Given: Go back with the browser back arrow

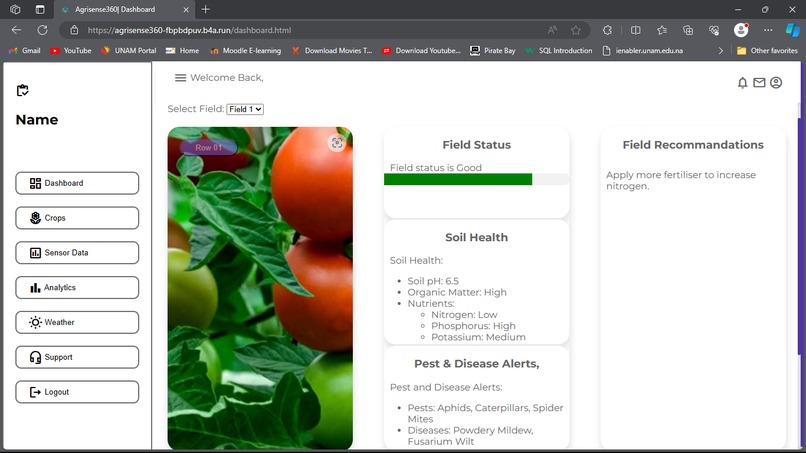Looking at the screenshot, I should [16, 30].
